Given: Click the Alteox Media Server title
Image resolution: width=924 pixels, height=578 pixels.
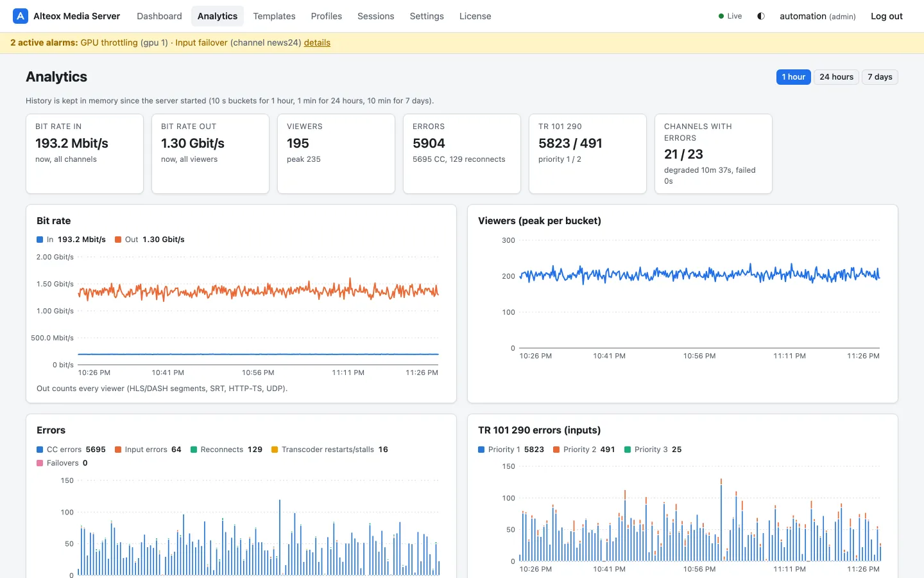Looking at the screenshot, I should click(76, 16).
